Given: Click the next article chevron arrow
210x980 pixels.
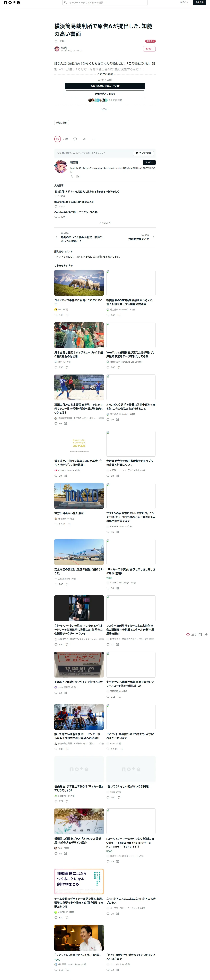Looking at the screenshot, I should click(x=154, y=237).
